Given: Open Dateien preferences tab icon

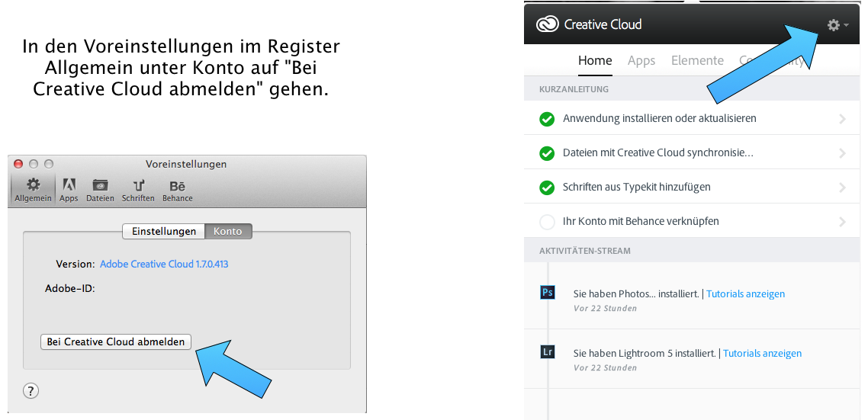Looking at the screenshot, I should tap(100, 184).
